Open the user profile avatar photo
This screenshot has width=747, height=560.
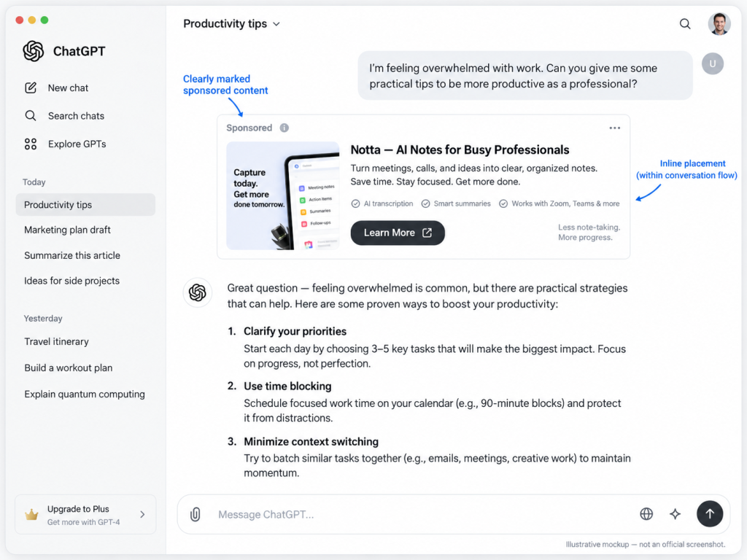point(719,24)
